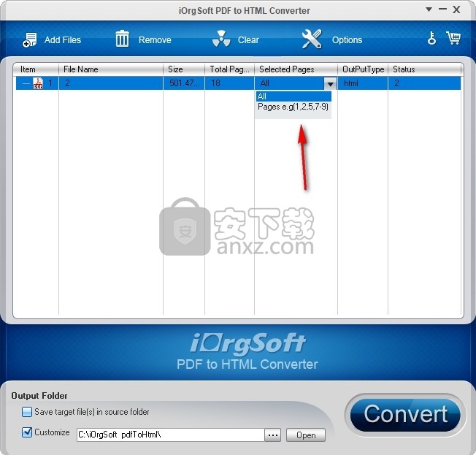Collapse the Selected Pages dropdown arrow

pos(330,83)
